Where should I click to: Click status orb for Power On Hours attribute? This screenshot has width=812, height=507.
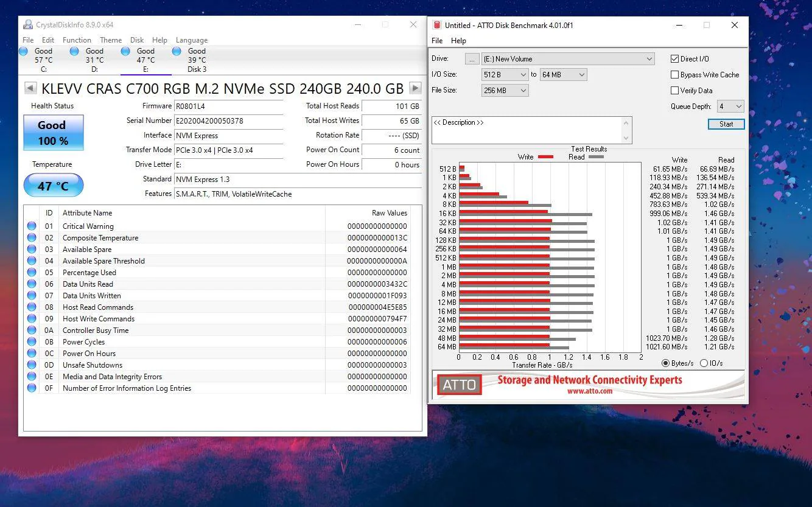click(32, 354)
